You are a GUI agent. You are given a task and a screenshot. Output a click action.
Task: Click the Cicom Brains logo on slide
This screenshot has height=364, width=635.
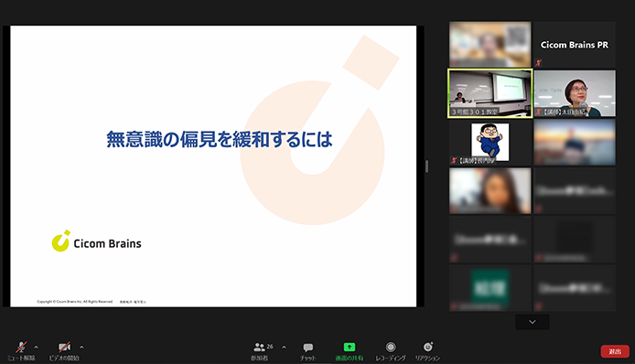pyautogui.click(x=96, y=241)
